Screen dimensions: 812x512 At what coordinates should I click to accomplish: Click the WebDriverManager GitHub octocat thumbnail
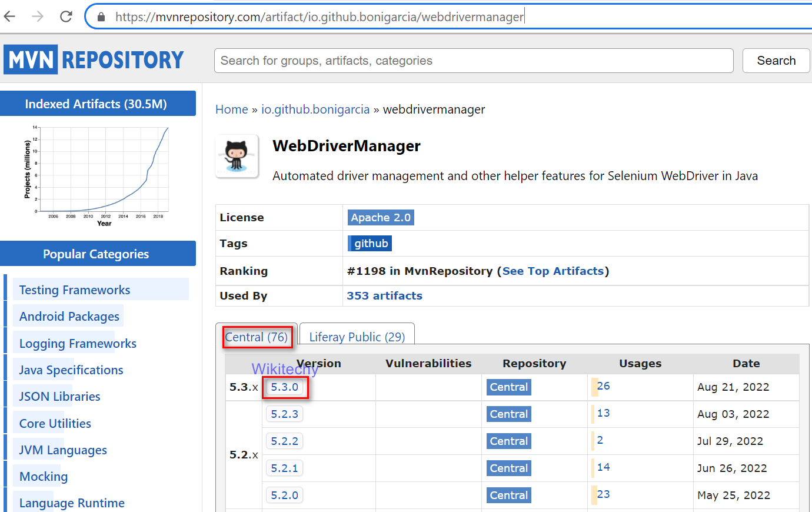coord(237,156)
